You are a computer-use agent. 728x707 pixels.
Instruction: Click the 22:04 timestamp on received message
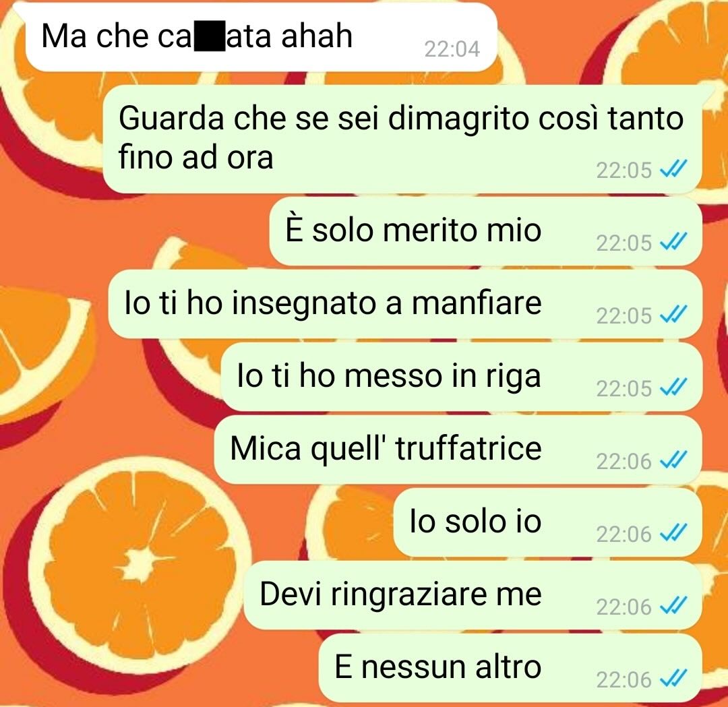(452, 49)
